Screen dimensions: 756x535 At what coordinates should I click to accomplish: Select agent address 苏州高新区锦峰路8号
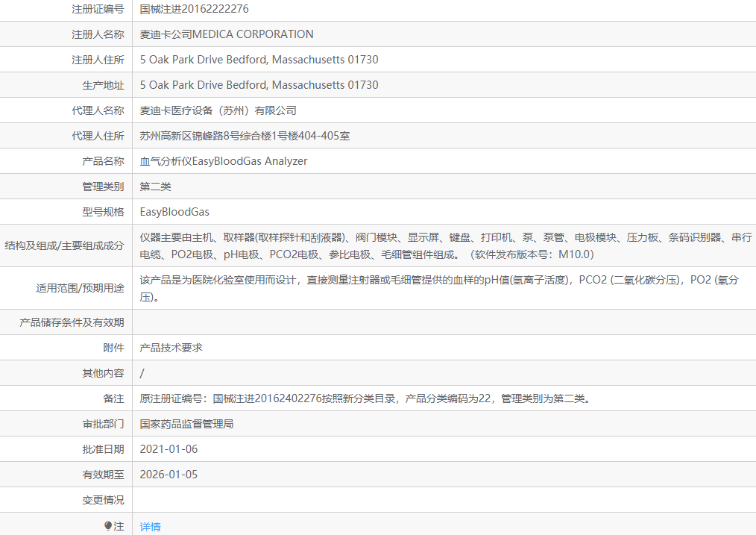(186, 136)
